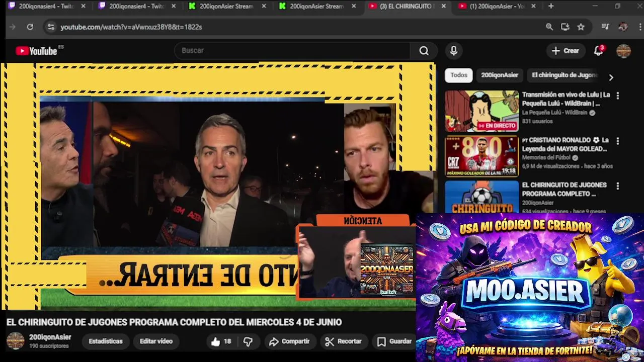
Task: Open Transmisión en vivo de Lulu title
Action: tap(566, 99)
